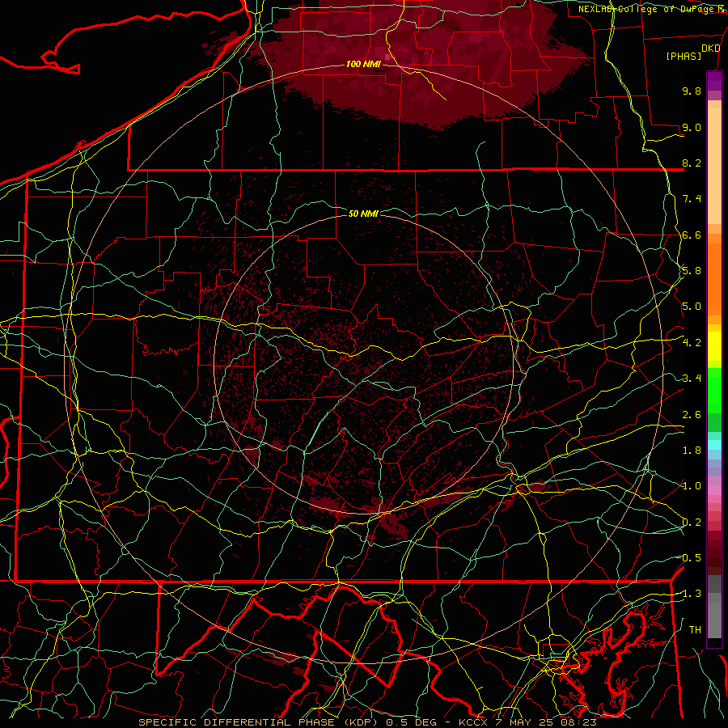The image size is (728, 728).
Task: Select the 2.6 value on the legend
Action: tap(692, 415)
